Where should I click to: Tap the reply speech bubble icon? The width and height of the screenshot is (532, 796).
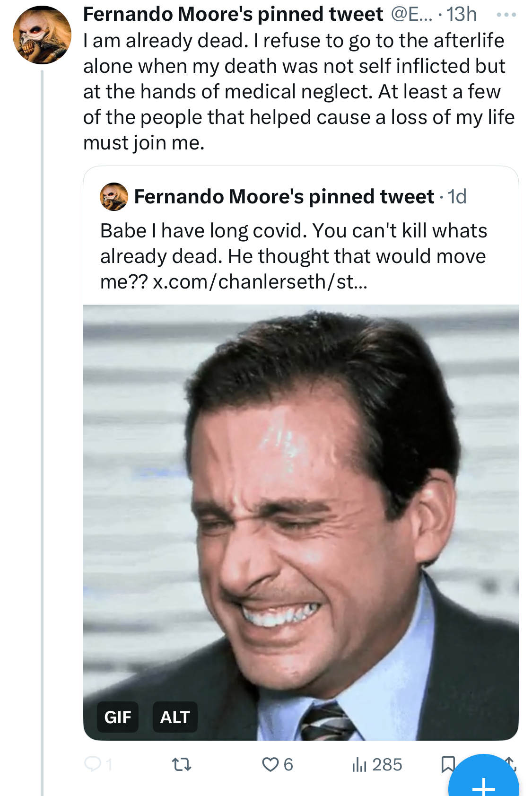point(93,764)
